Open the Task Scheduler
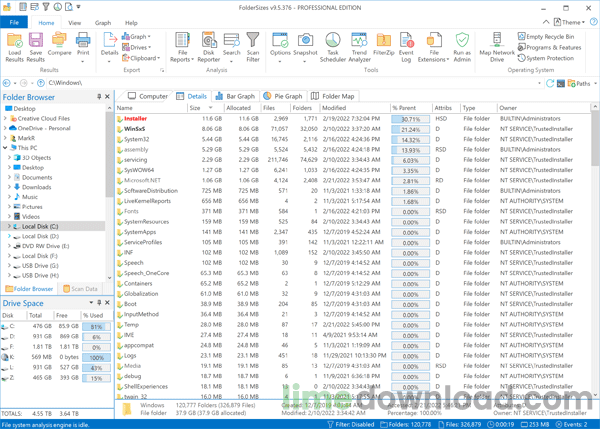This screenshot has height=429, width=600. (x=332, y=46)
